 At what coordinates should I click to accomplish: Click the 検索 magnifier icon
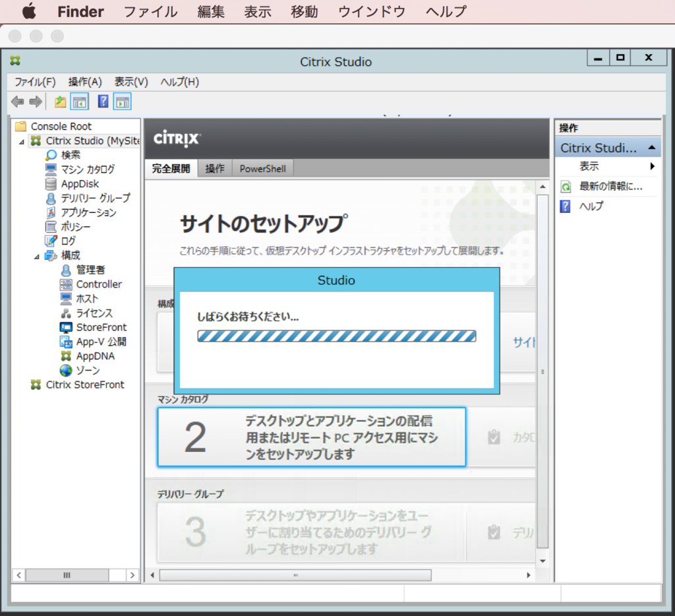[51, 155]
